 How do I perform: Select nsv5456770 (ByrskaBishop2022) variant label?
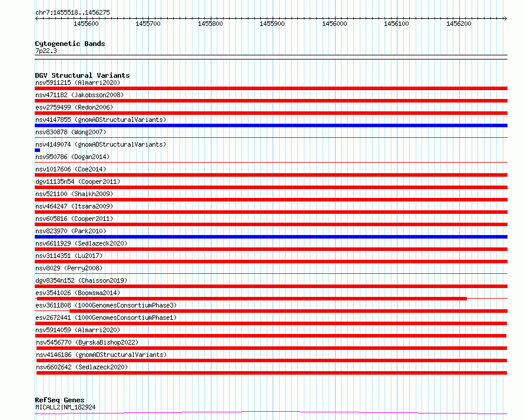tap(87, 342)
